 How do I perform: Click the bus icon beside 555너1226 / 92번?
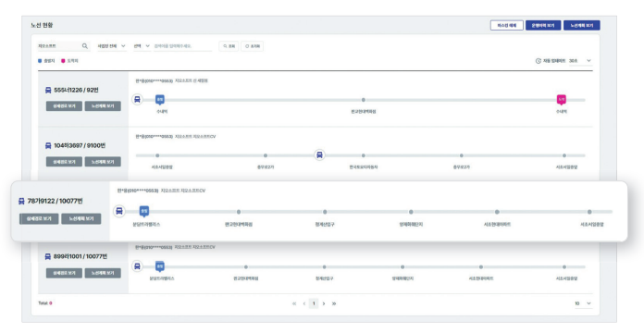click(x=48, y=90)
